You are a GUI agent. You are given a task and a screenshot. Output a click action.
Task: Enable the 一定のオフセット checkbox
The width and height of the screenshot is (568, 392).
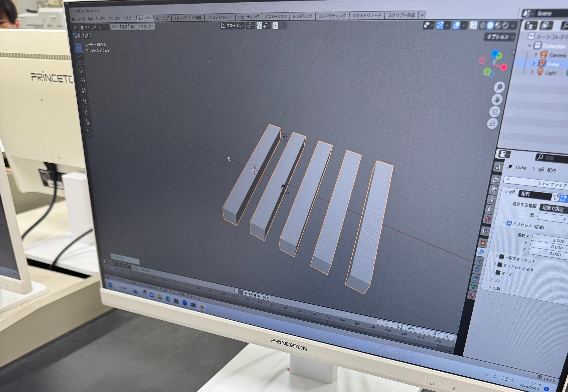502,257
